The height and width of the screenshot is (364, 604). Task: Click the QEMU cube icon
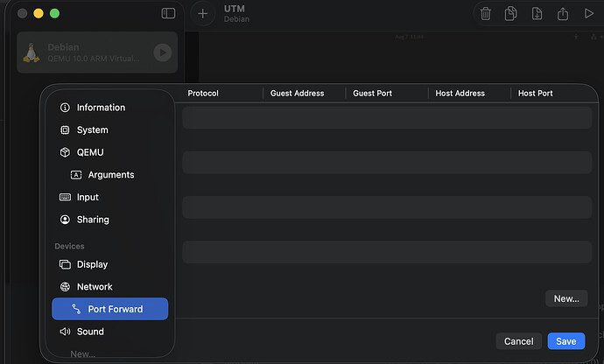tap(65, 152)
